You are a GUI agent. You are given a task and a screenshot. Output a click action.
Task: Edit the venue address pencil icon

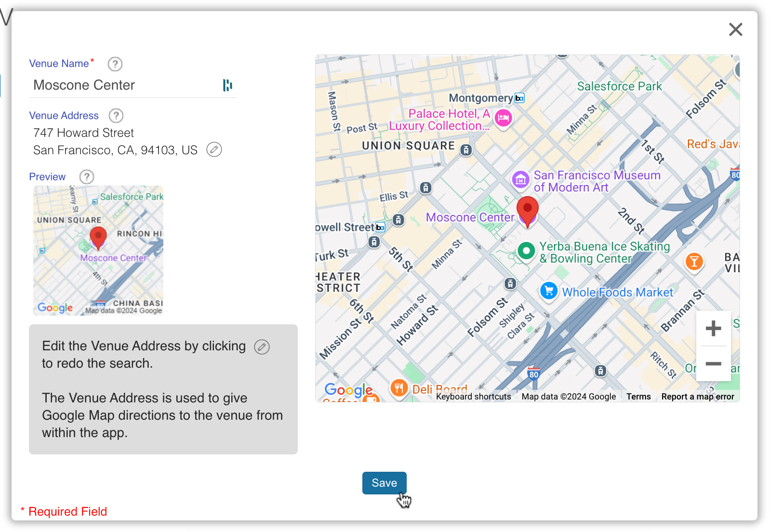[214, 150]
